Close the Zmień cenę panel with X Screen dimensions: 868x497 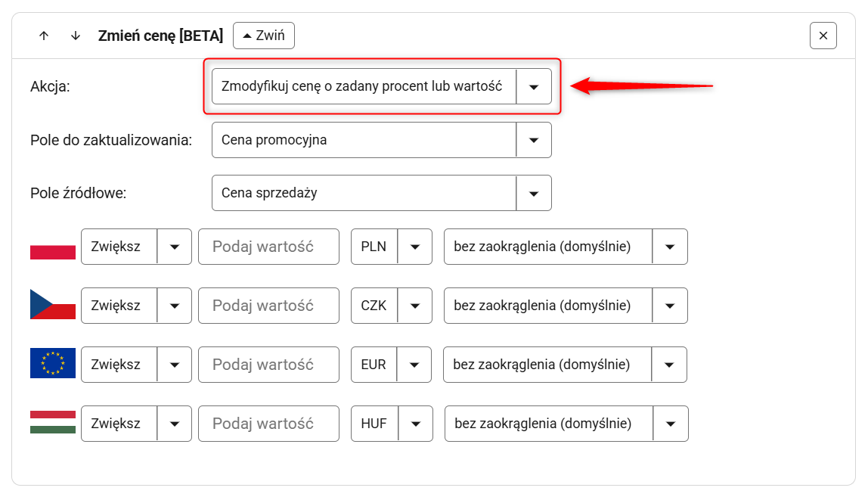[x=823, y=36]
